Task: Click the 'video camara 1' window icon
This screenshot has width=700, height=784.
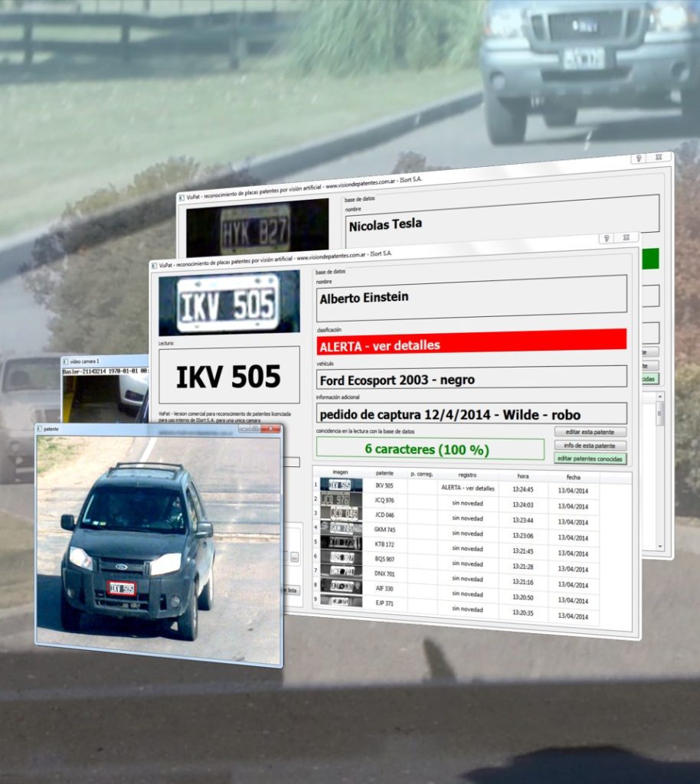Action: [x=65, y=361]
